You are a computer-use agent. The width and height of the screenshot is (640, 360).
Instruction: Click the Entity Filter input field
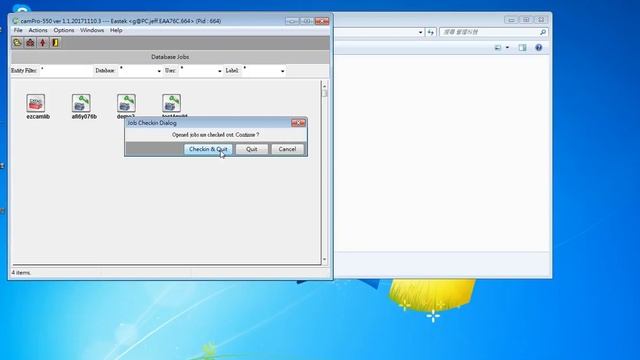pyautogui.click(x=66, y=71)
